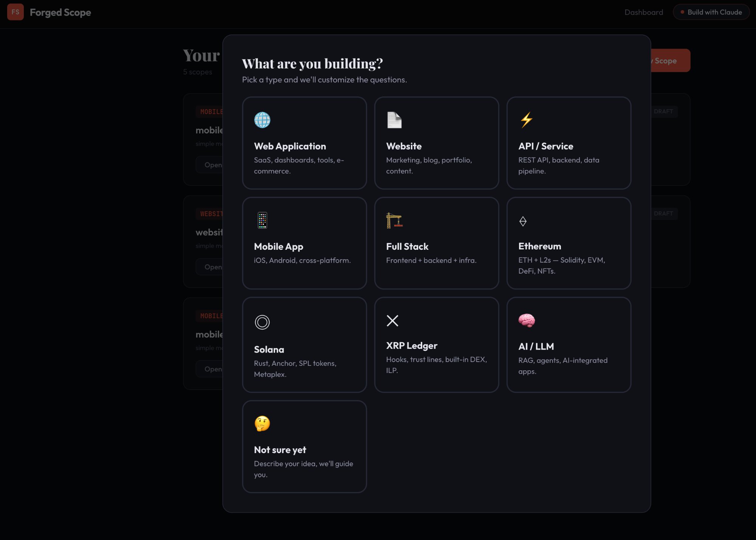Select the Full Stack project type
The width and height of the screenshot is (756, 540).
point(436,243)
